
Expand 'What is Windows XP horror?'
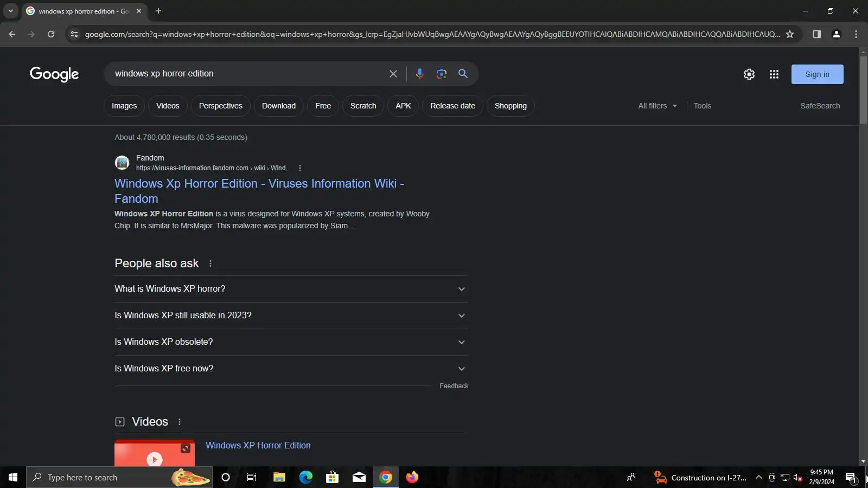point(291,289)
